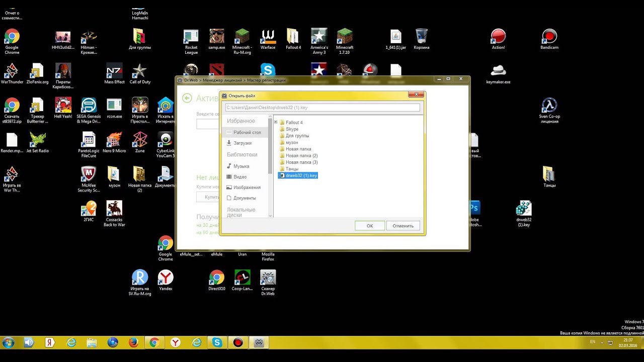This screenshot has width=644, height=362.
Task: Open the Корзина recycle bin icon
Action: point(422,40)
